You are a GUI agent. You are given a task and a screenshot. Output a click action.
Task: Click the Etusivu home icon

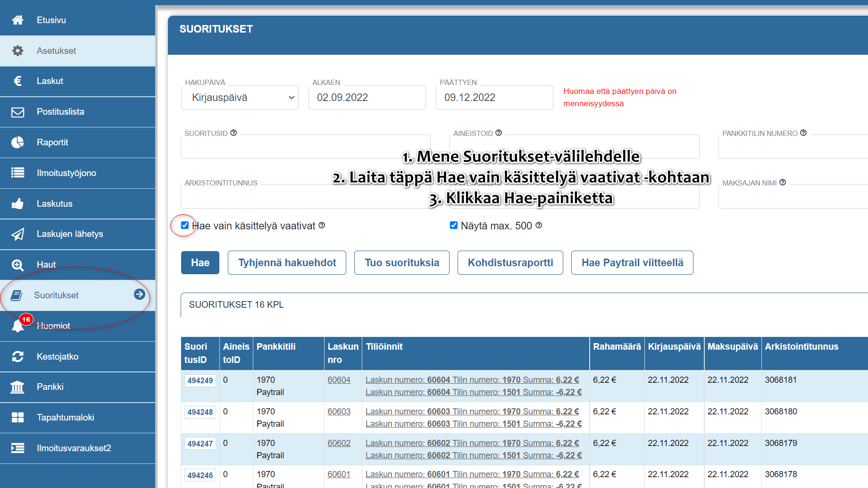pos(17,20)
